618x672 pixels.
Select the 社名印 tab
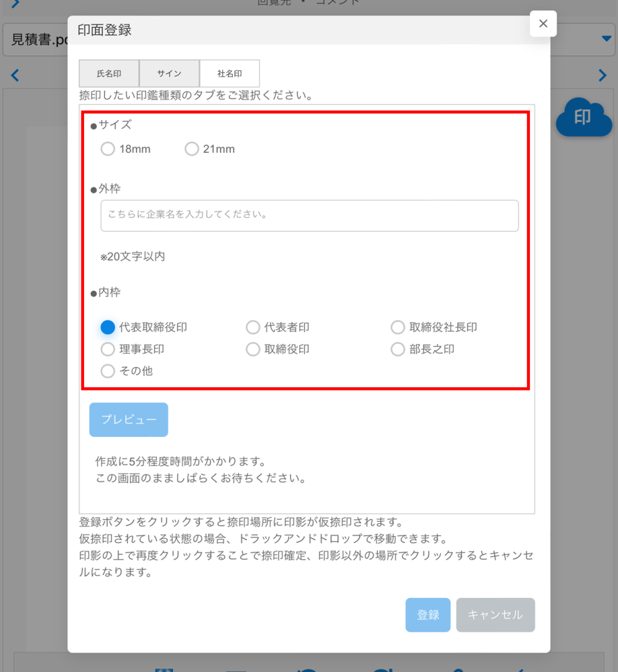tap(230, 73)
